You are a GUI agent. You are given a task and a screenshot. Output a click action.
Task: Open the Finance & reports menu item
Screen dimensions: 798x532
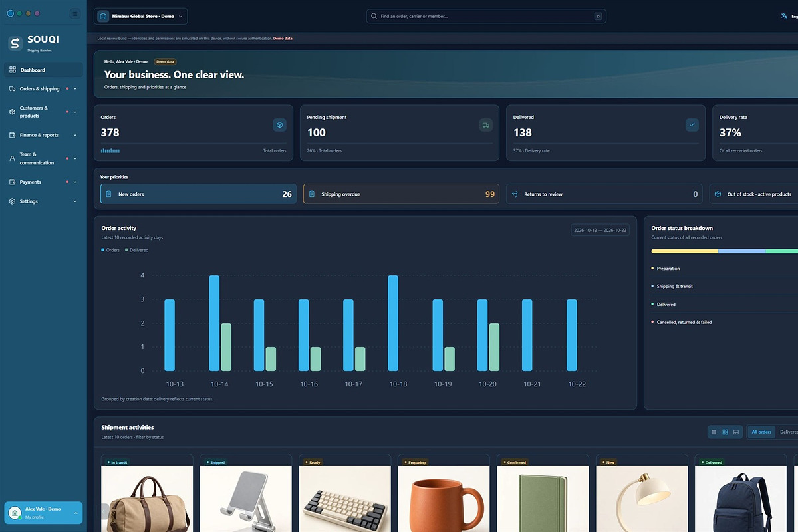43,135
